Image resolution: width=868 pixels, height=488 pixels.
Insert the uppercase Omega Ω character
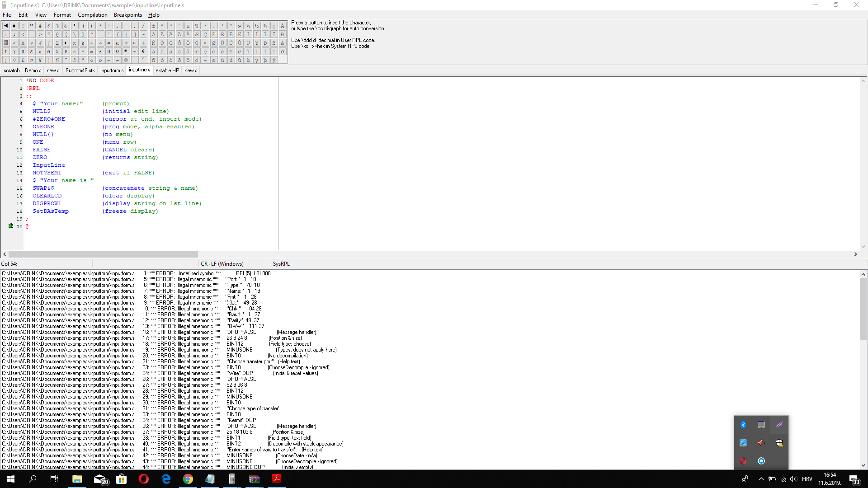point(117,52)
